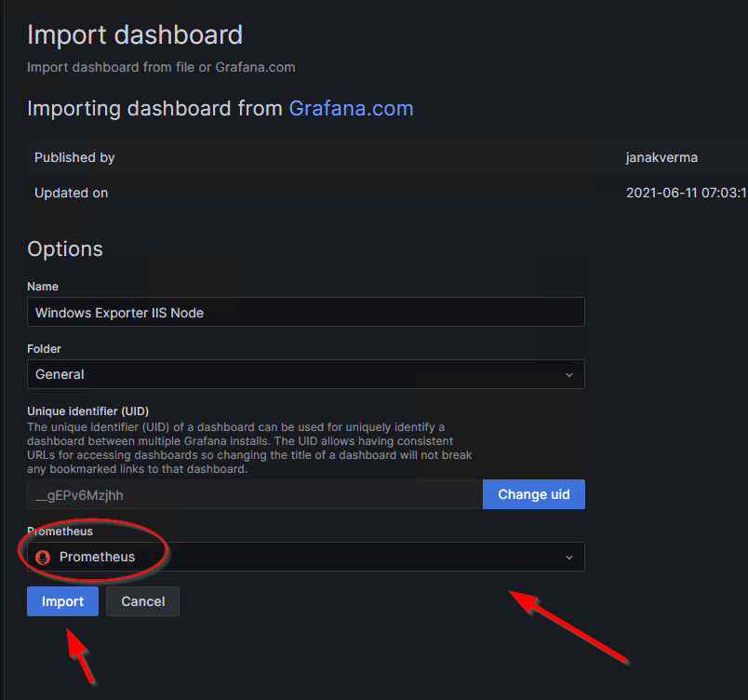Click the UID description paragraph
Image resolution: width=748 pixels, height=700 pixels.
tap(249, 448)
